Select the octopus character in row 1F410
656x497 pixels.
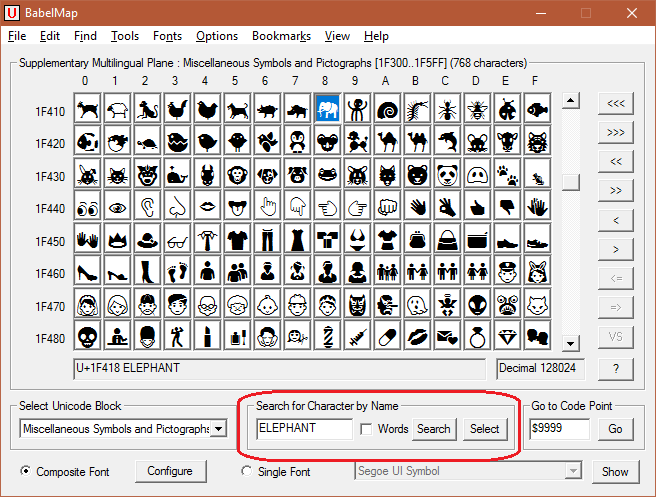pyautogui.click(x=358, y=108)
